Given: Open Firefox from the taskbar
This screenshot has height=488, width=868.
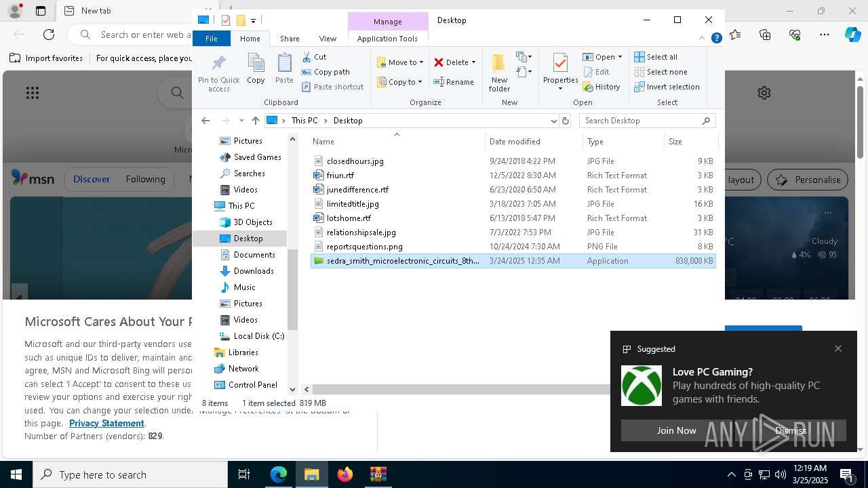Looking at the screenshot, I should point(345,474).
